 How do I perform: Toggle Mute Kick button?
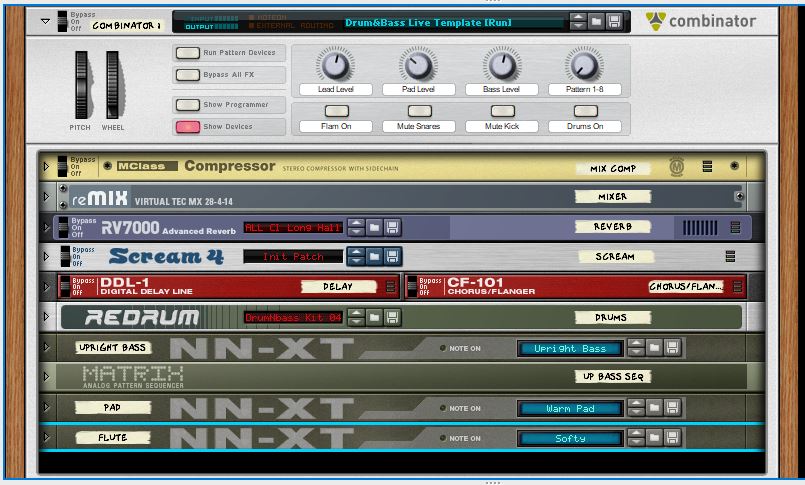tap(503, 111)
